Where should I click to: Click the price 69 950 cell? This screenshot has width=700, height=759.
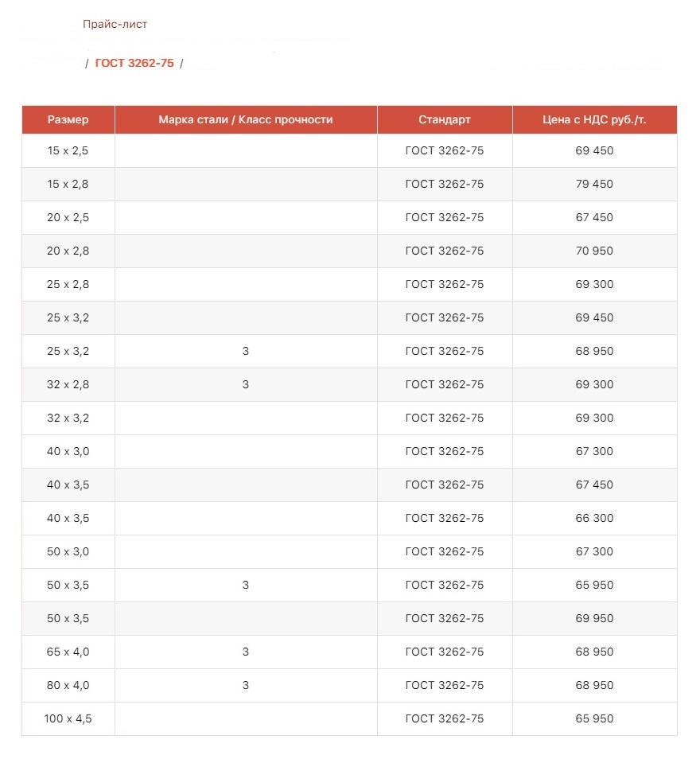pyautogui.click(x=594, y=618)
